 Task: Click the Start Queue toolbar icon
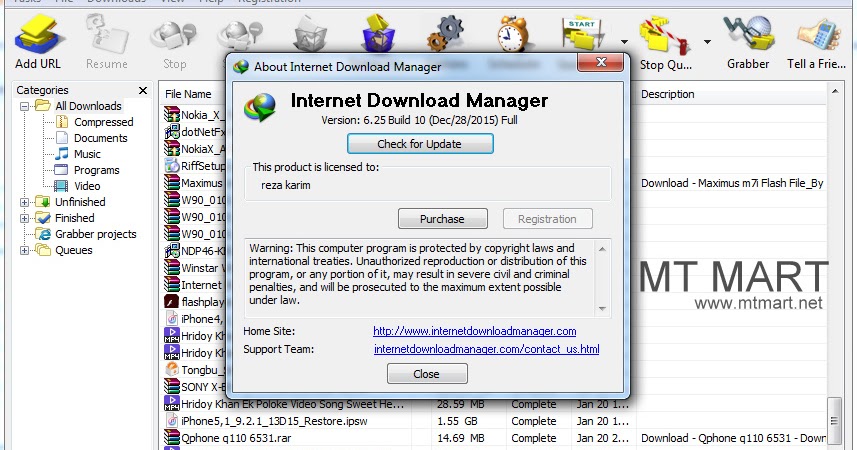point(585,34)
